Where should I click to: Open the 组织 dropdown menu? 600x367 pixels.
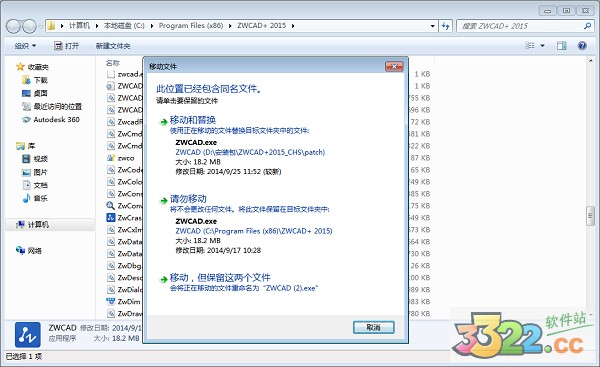click(x=25, y=46)
